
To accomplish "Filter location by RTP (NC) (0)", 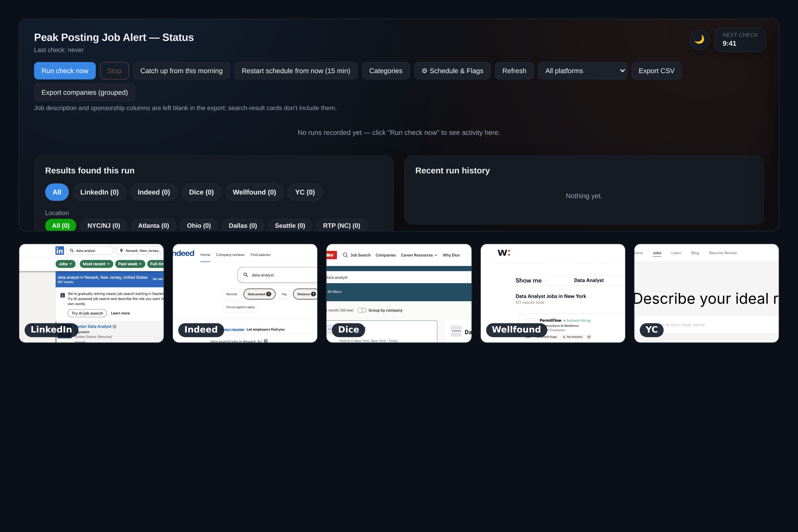I will click(342, 225).
